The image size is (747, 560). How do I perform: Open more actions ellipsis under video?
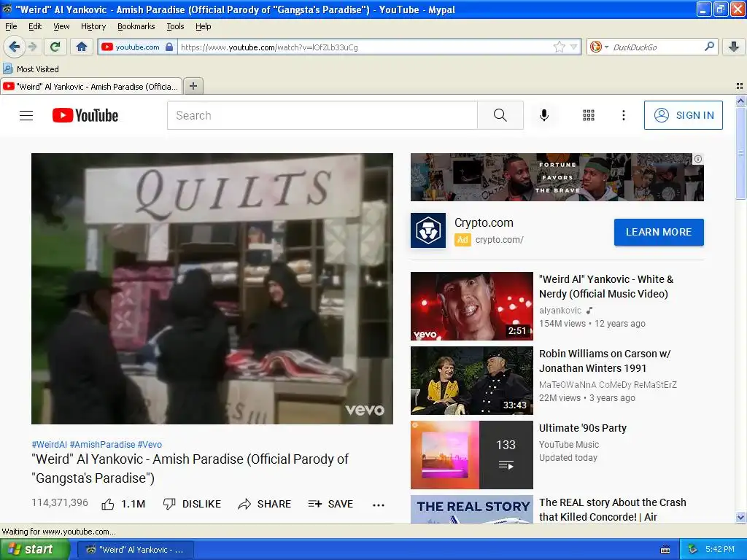(x=379, y=505)
